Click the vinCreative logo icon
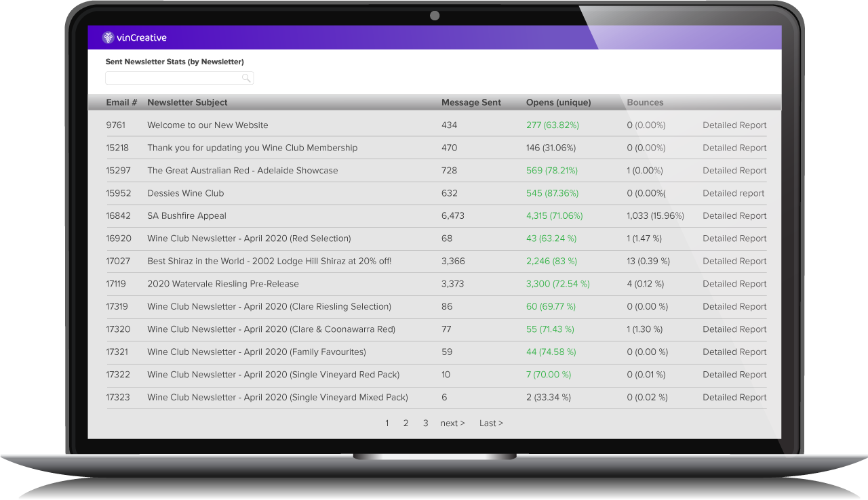This screenshot has width=868, height=500. coord(108,38)
